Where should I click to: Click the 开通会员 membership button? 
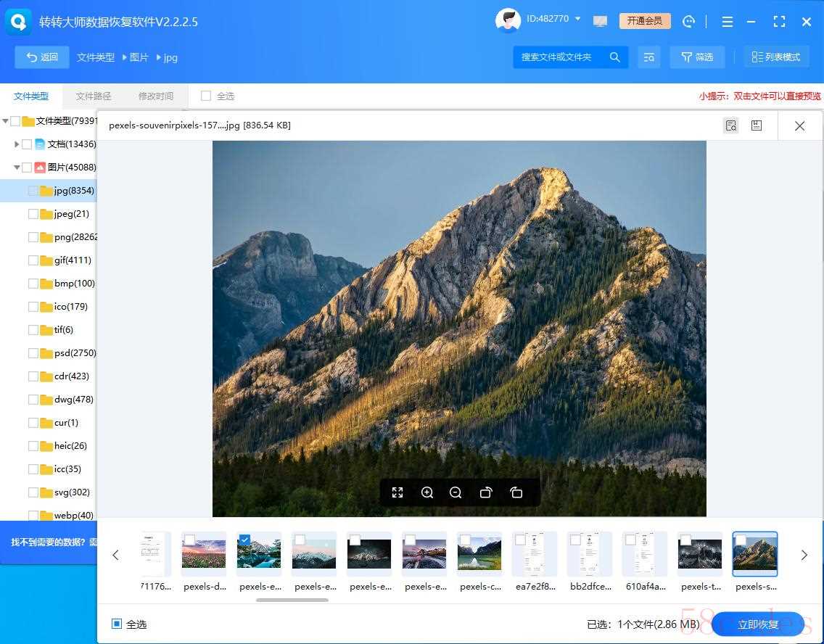coord(645,21)
